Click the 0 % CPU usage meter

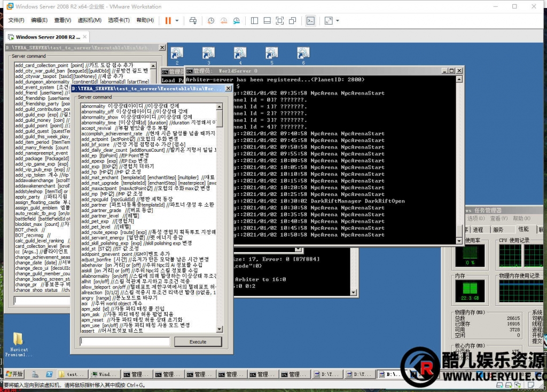pos(470,256)
